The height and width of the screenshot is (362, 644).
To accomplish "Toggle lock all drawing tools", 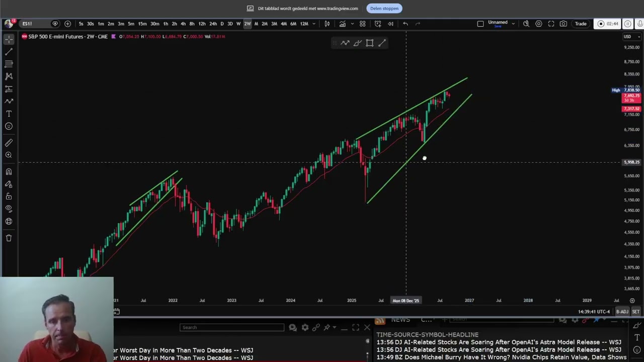I will click(9, 197).
